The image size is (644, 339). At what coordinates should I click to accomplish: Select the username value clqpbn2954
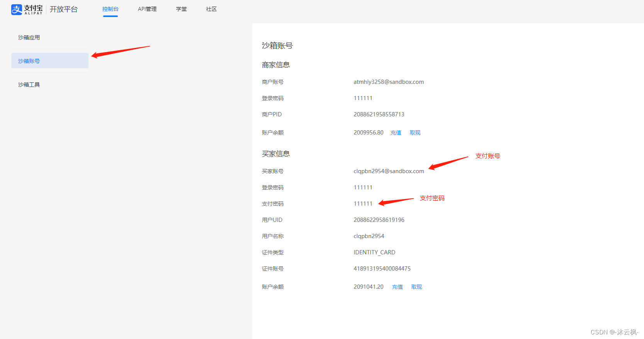tap(369, 236)
